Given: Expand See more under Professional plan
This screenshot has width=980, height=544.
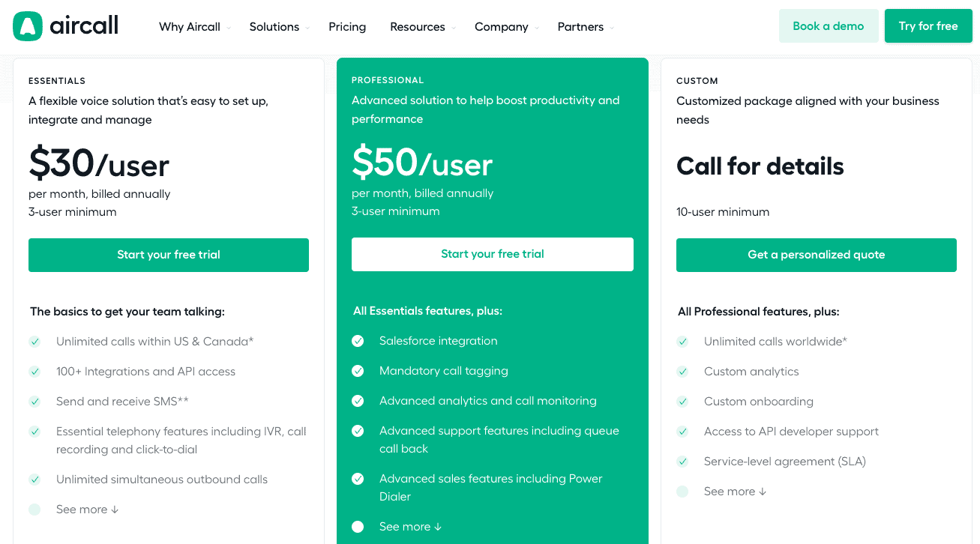Looking at the screenshot, I should pos(410,527).
